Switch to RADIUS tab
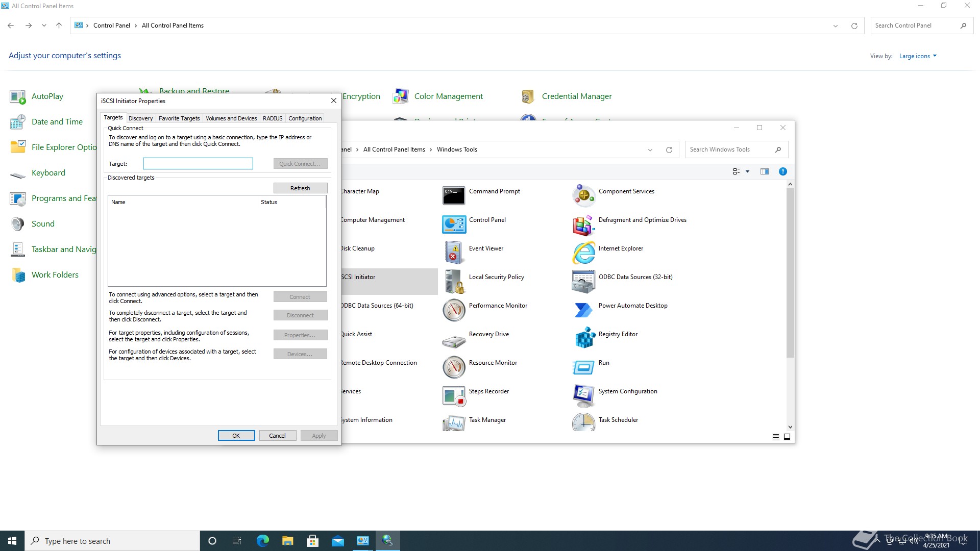The width and height of the screenshot is (980, 551). (273, 118)
